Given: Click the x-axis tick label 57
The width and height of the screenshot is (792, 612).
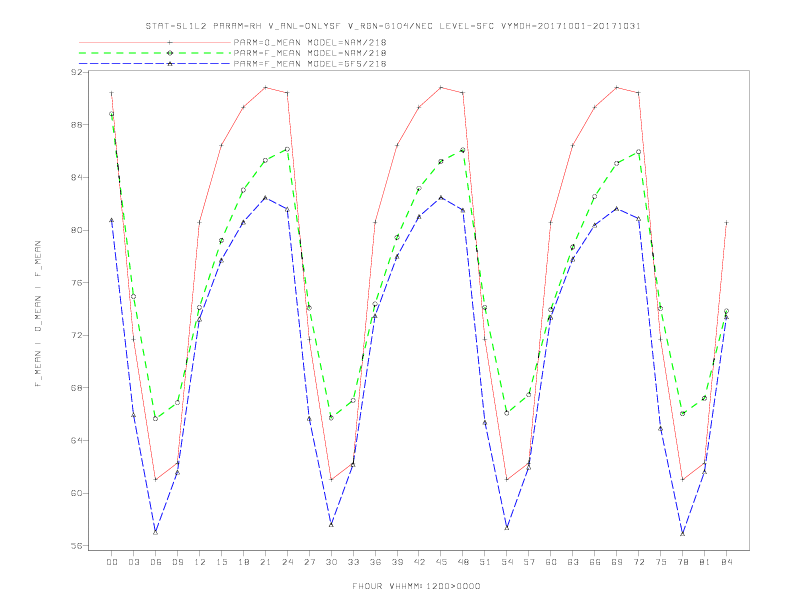Looking at the screenshot, I should click(x=529, y=562).
